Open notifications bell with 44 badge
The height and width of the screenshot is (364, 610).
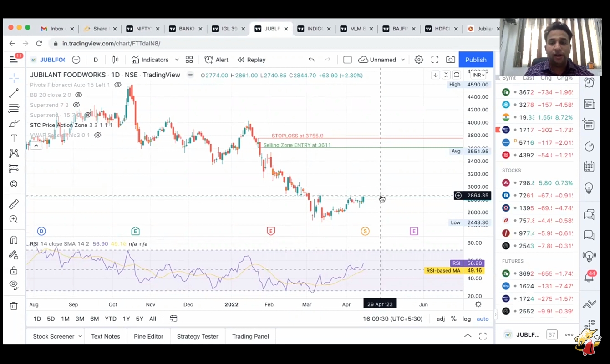pyautogui.click(x=589, y=276)
